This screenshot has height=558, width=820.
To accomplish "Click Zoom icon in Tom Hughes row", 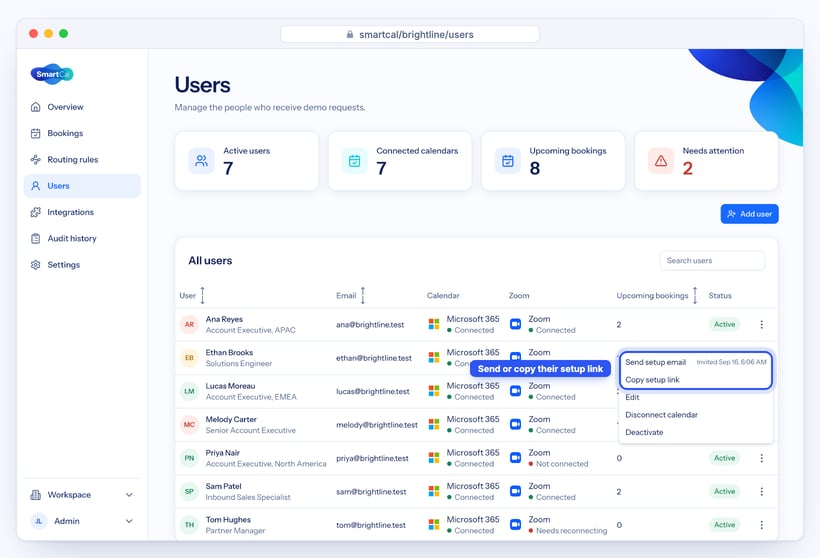I will [516, 525].
